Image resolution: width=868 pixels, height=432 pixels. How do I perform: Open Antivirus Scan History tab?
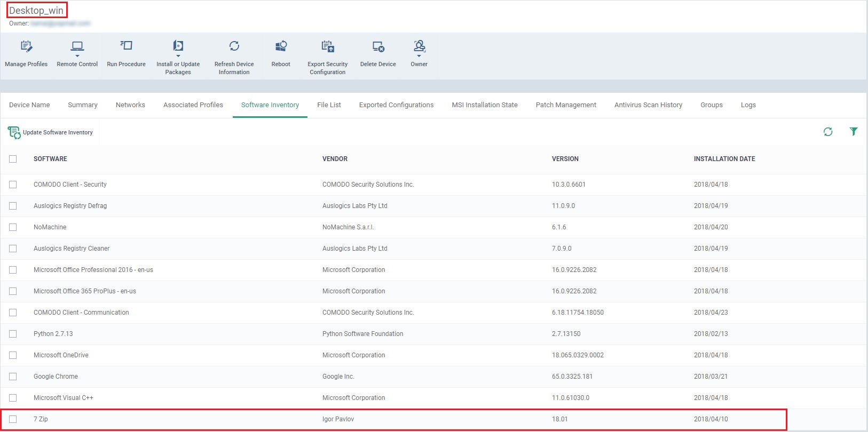tap(648, 105)
